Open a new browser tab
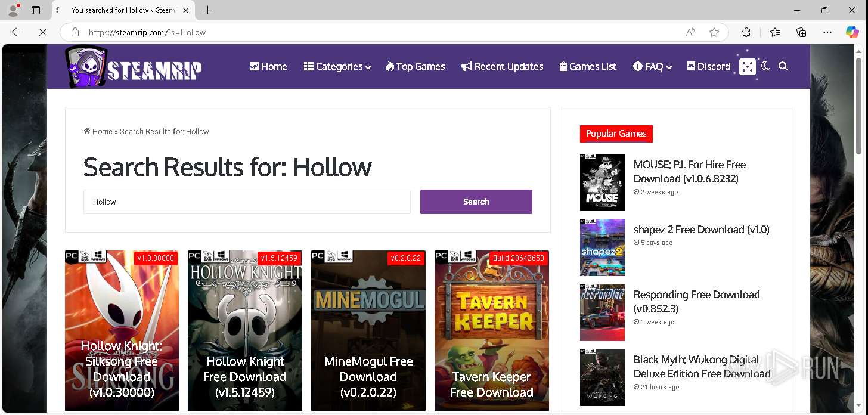Viewport: 868px width, 415px height. [x=207, y=10]
